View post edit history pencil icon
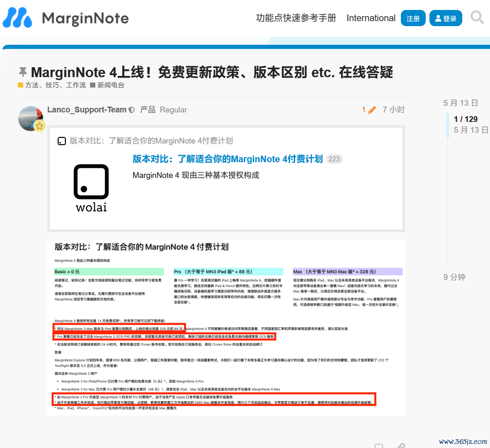Screen dimensions: 490x448 point(372,110)
